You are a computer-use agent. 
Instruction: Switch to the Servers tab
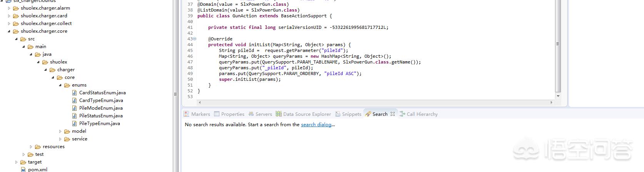(x=260, y=114)
